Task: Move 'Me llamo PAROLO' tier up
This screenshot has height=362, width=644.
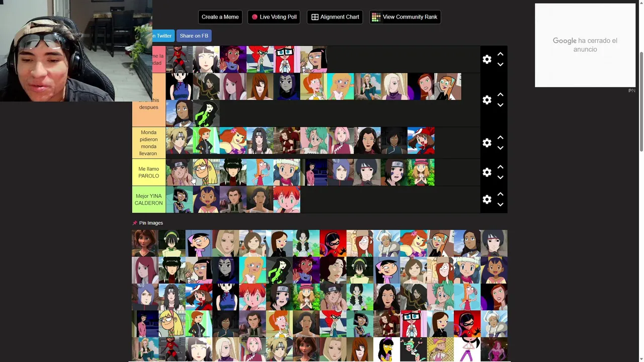Action: click(x=500, y=167)
